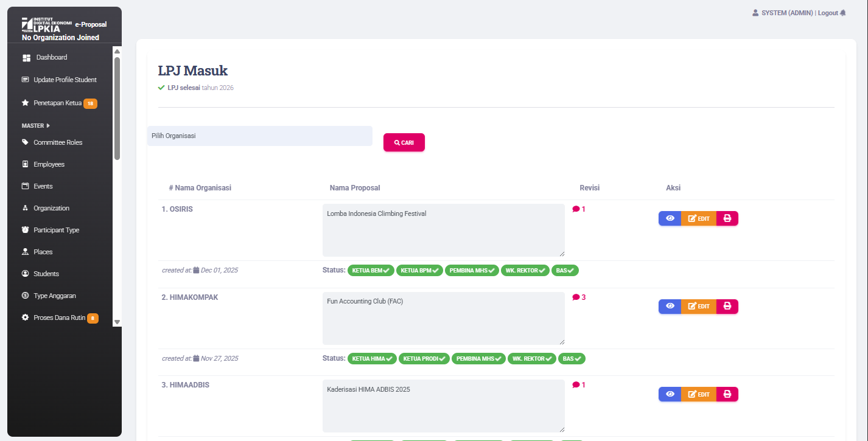Print the OSIRIS LPJ report

(x=727, y=218)
